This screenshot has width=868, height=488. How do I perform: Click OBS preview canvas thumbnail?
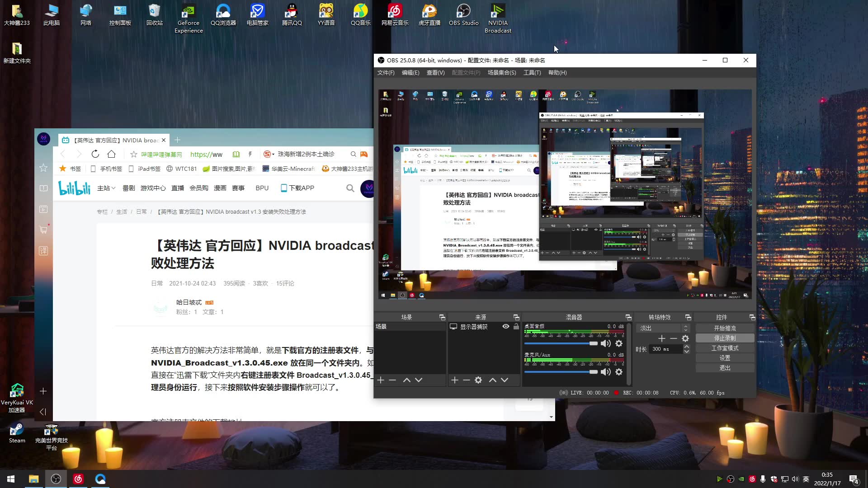click(x=565, y=194)
